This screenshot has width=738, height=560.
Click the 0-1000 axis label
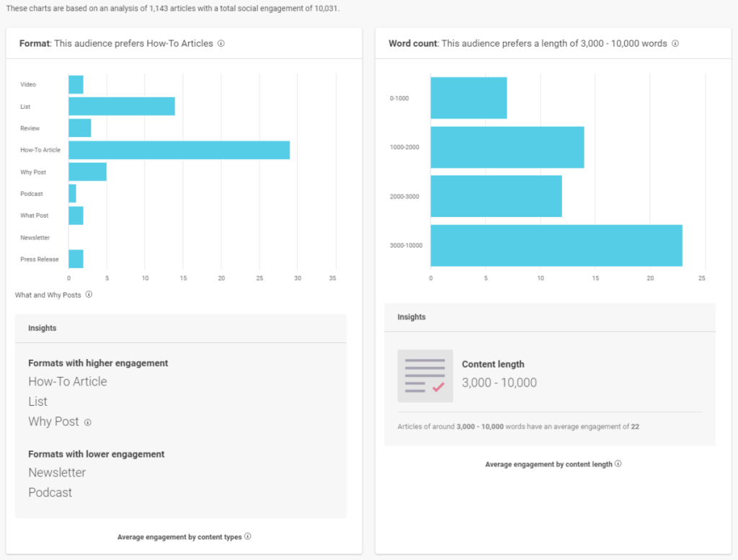click(399, 97)
